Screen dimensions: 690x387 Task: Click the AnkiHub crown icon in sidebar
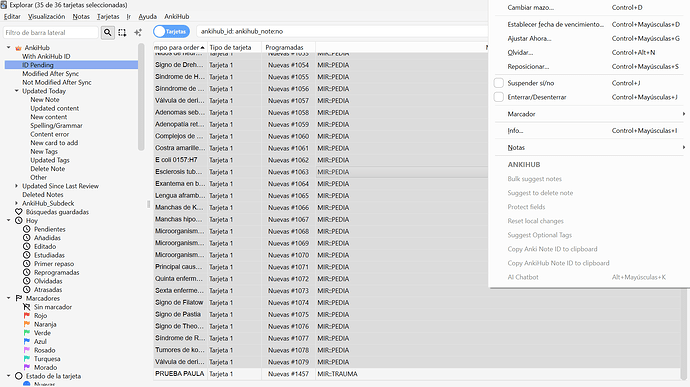tap(18, 48)
